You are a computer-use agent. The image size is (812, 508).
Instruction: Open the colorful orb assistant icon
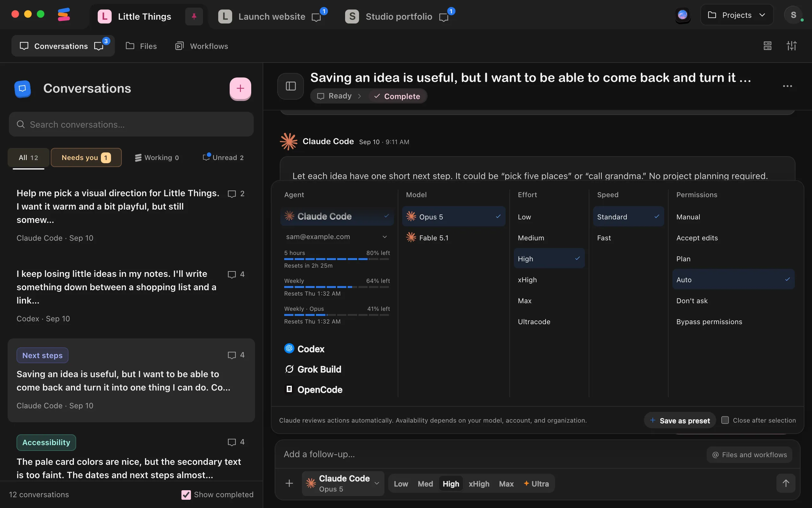tap(683, 15)
